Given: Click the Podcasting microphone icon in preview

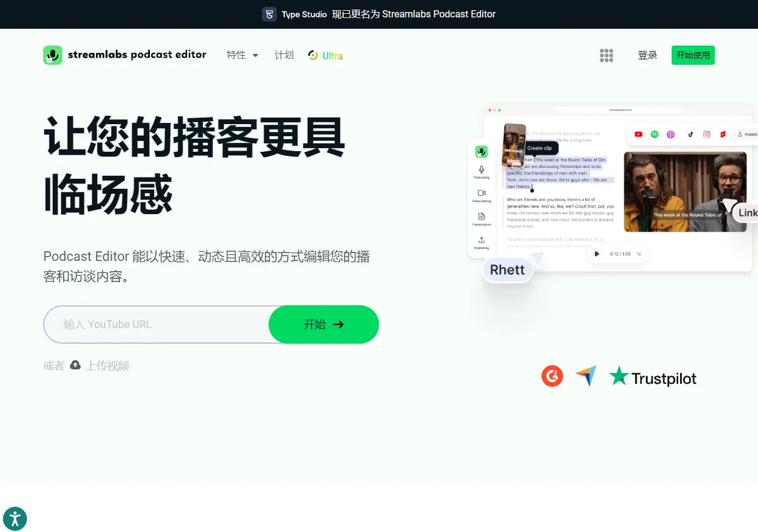Looking at the screenshot, I should click(x=481, y=170).
